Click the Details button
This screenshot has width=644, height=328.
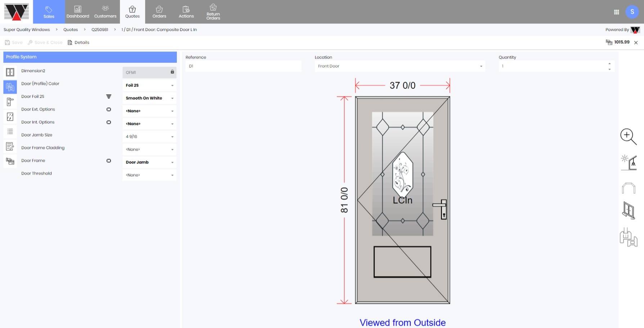coord(79,43)
